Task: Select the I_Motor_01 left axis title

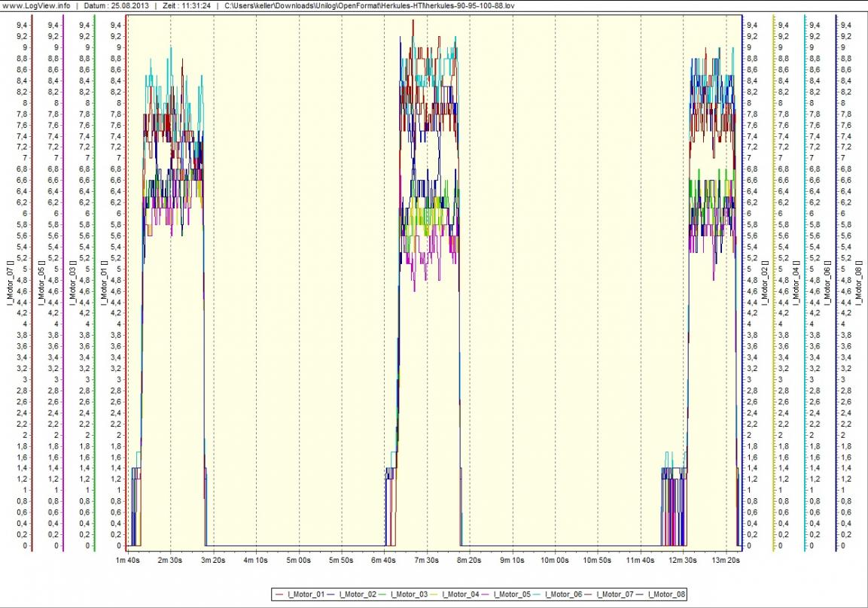Action: tap(105, 284)
